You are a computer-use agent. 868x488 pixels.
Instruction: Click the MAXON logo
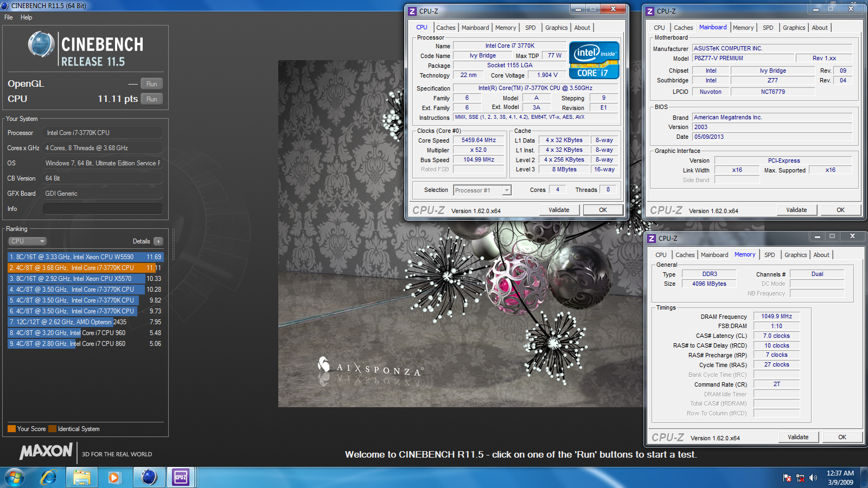pos(46,451)
